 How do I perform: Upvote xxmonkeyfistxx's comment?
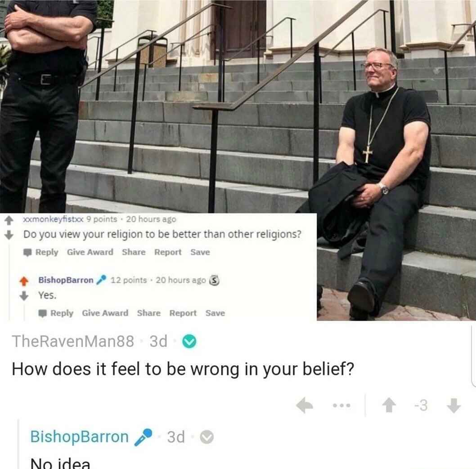point(9,220)
